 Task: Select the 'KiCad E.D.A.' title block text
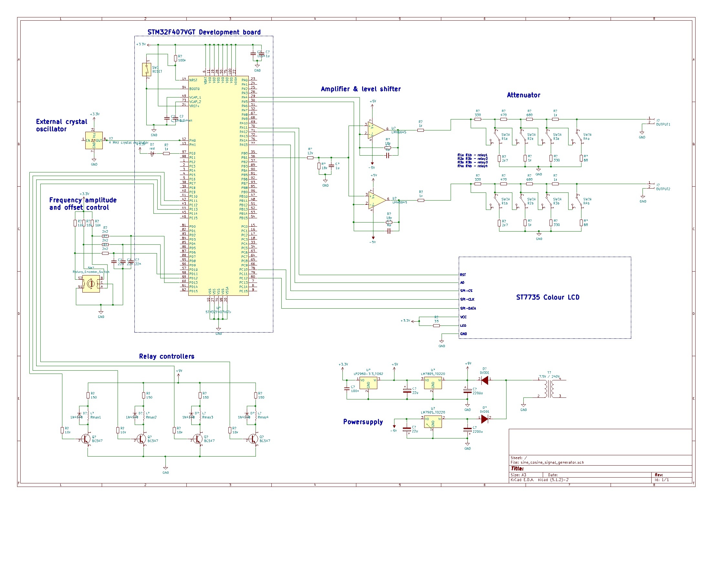(522, 480)
